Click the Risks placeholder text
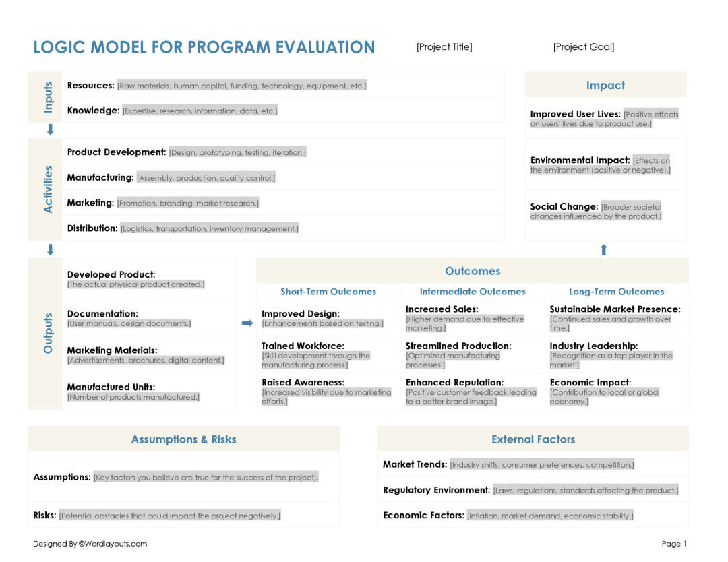Viewport: 728px width, 562px height. pos(170,516)
